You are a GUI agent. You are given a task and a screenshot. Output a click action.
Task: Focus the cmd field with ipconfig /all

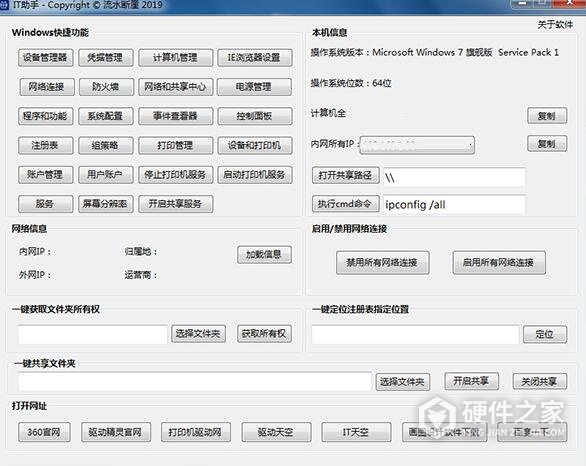coord(454,204)
